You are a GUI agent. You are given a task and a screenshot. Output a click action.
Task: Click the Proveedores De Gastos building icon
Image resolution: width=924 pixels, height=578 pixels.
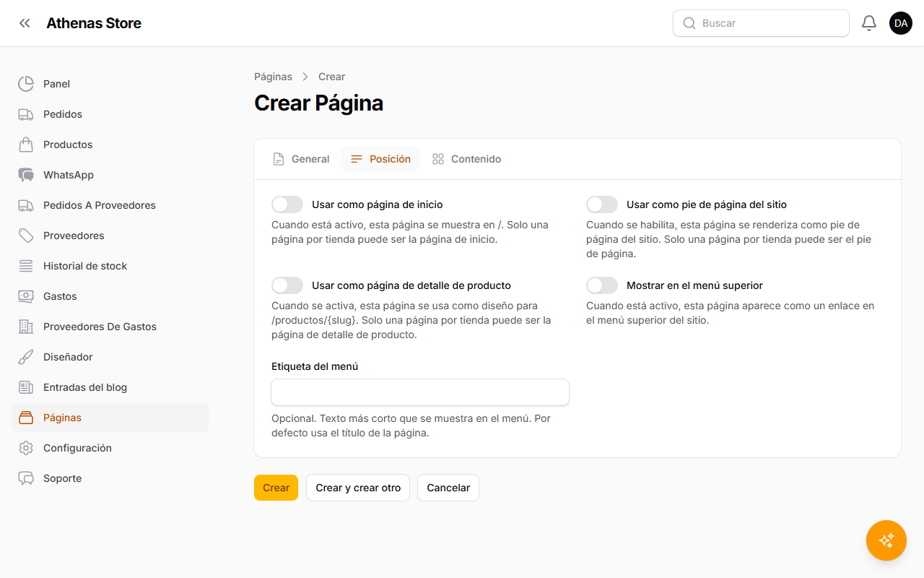pyautogui.click(x=26, y=327)
